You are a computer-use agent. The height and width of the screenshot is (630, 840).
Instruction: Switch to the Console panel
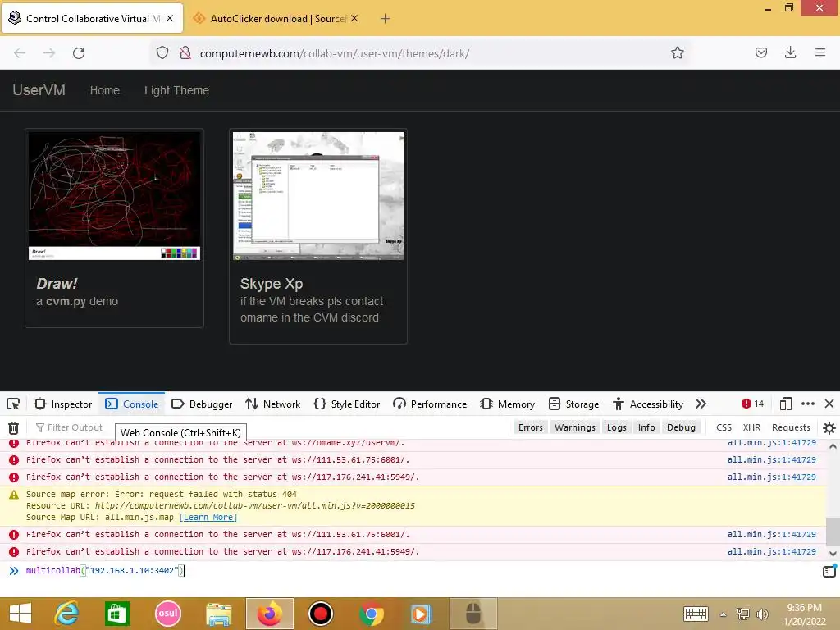coord(132,404)
